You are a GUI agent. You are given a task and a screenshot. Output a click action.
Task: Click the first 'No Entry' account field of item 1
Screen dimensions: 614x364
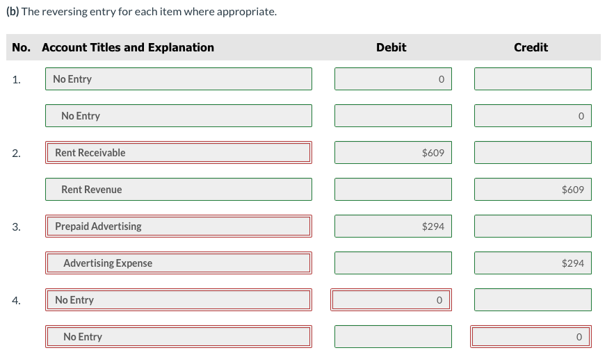click(x=179, y=79)
